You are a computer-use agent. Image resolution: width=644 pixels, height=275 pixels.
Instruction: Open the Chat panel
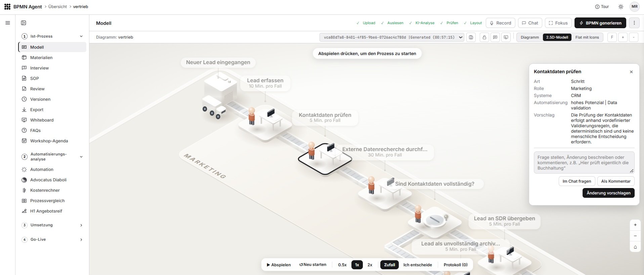point(530,23)
